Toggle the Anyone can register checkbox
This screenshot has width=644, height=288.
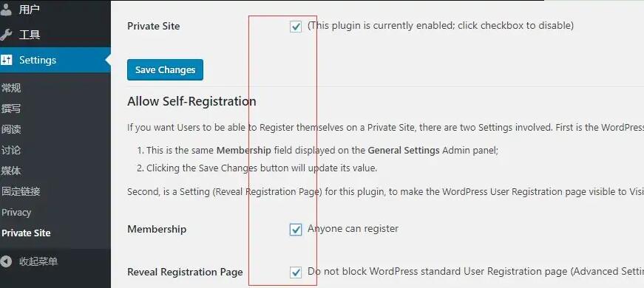(x=296, y=230)
